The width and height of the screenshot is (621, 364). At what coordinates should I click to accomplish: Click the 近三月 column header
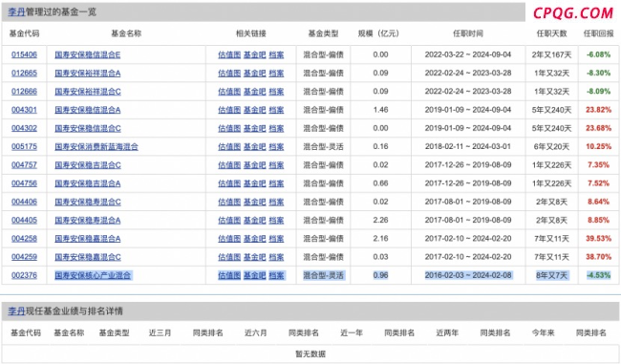(x=160, y=333)
